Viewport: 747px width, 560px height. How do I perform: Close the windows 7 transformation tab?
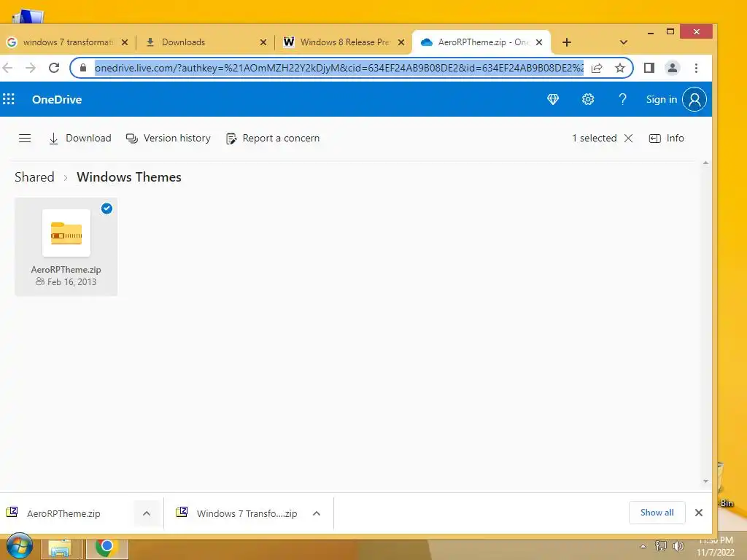[x=124, y=42]
